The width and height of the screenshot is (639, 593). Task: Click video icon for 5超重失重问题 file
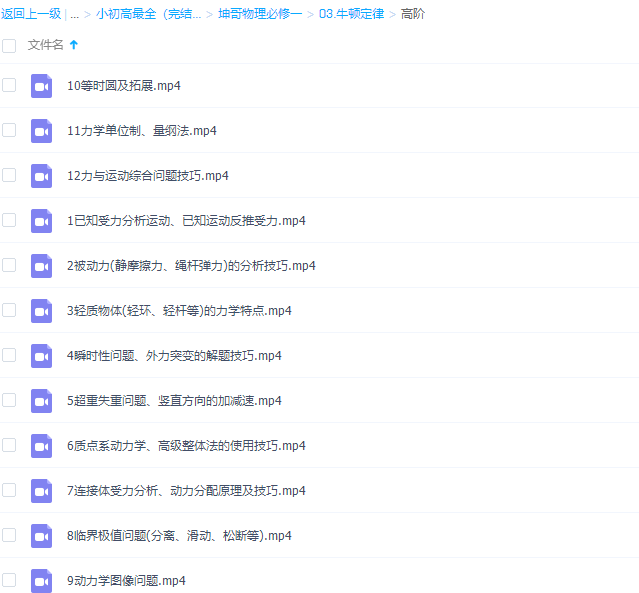pyautogui.click(x=41, y=401)
